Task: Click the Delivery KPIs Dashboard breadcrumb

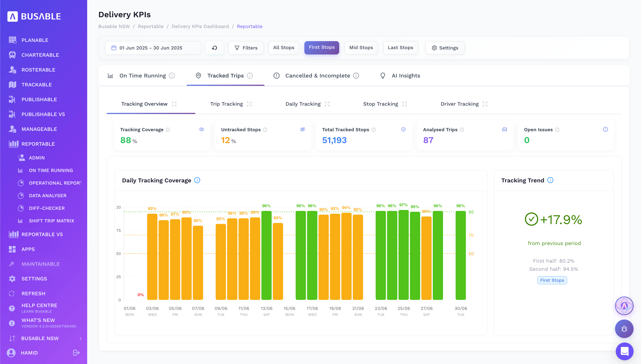Action: (200, 27)
